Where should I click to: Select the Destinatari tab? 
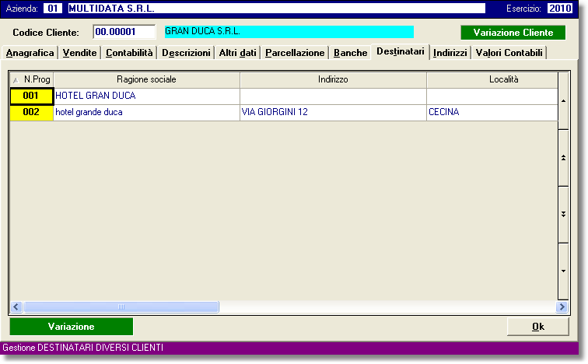pos(400,51)
